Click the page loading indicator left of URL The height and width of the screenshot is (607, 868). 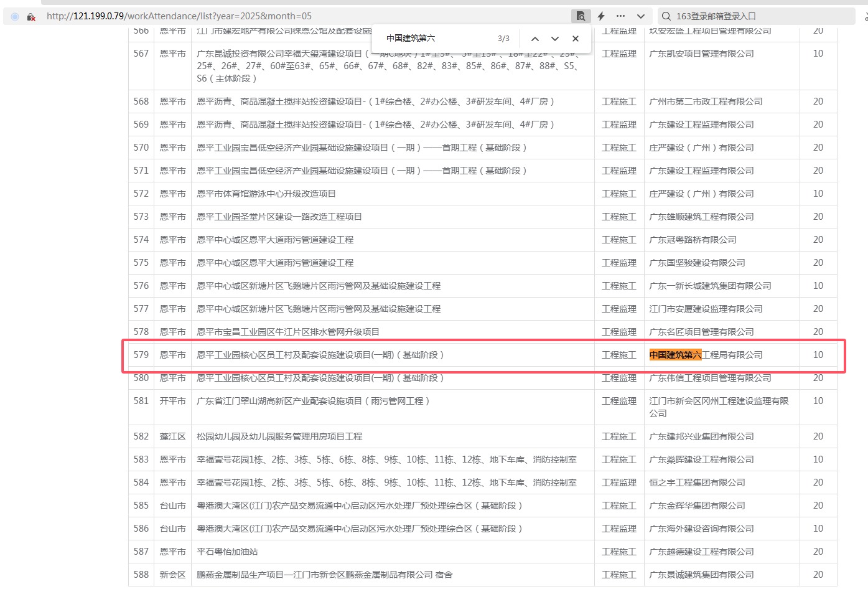[x=15, y=17]
